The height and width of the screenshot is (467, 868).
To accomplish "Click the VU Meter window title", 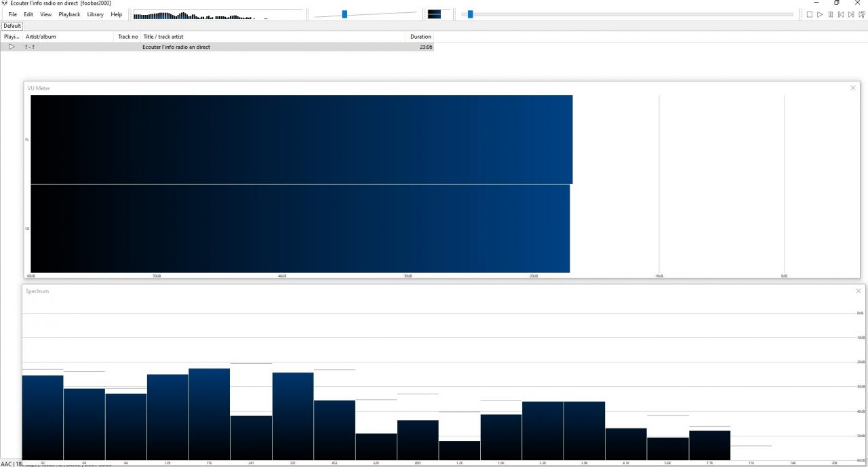I will [x=39, y=88].
